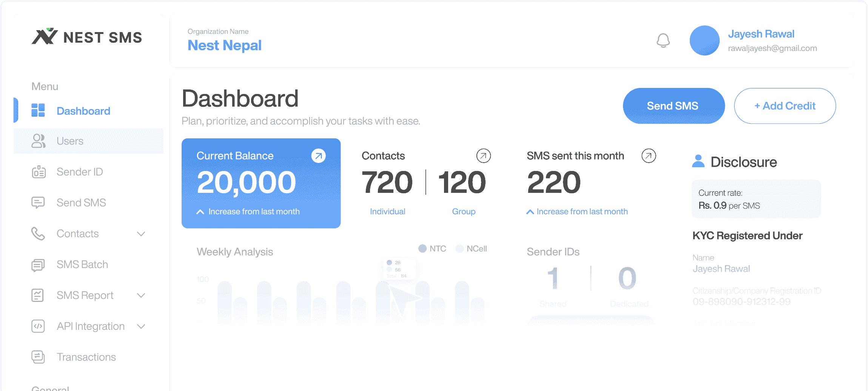Click the SMS Batch icon in sidebar
Viewport: 868px width, 391px height.
[38, 264]
